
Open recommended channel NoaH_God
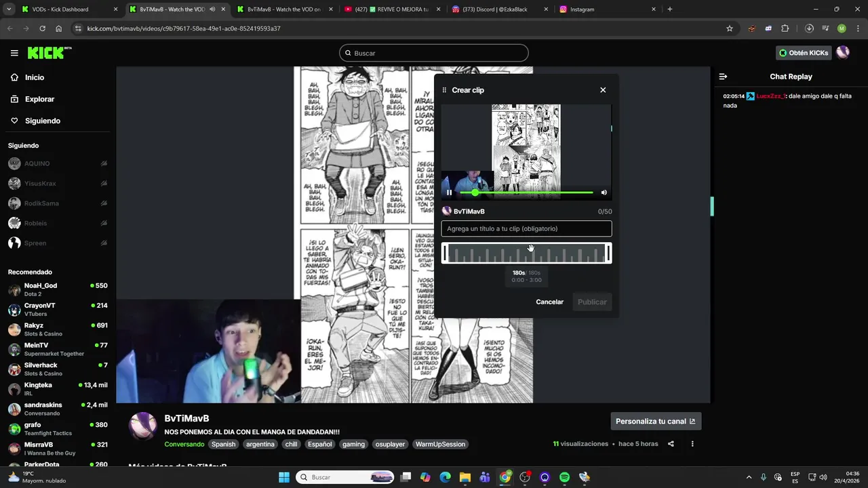[x=57, y=289]
